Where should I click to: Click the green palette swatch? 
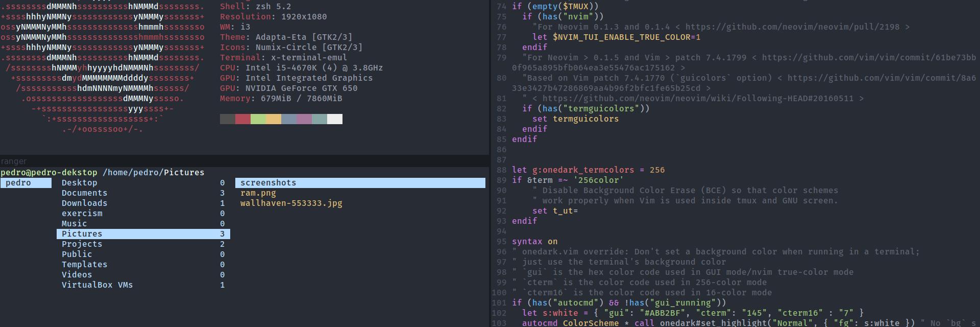(x=258, y=119)
